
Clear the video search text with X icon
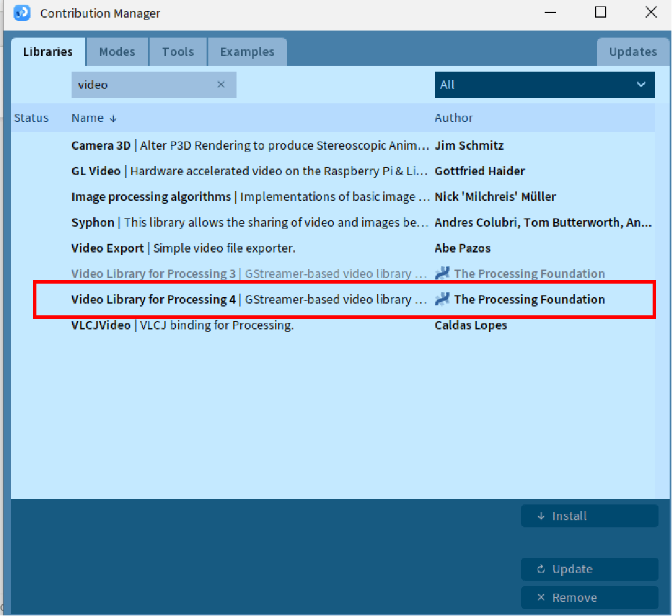coord(221,85)
